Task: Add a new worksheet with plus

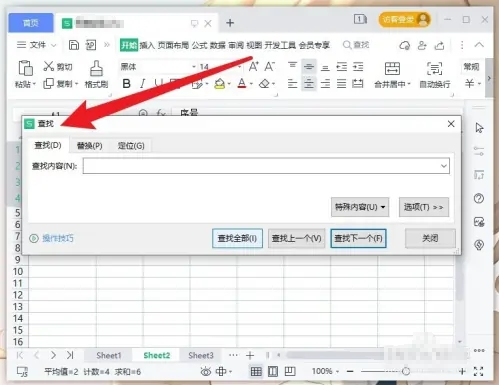Action: (x=250, y=355)
